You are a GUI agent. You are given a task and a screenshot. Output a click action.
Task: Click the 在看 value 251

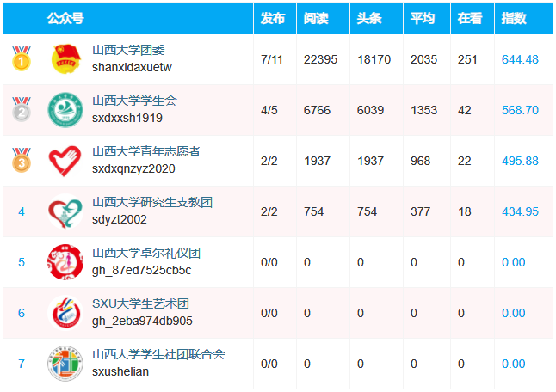point(467,59)
